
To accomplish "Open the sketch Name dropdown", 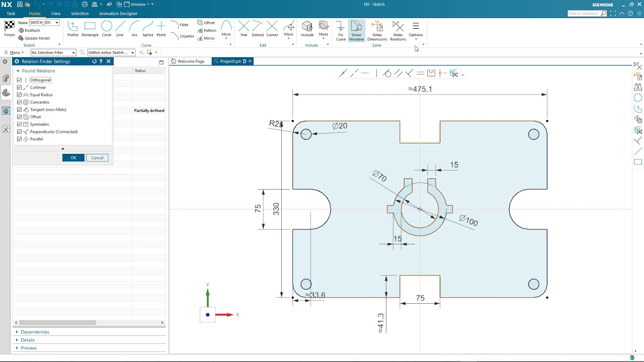I will [57, 23].
